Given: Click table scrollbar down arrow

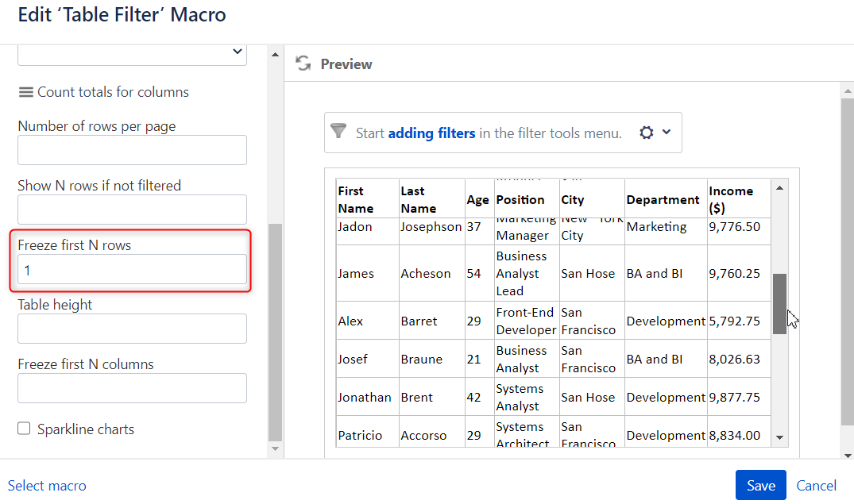Looking at the screenshot, I should tap(779, 437).
